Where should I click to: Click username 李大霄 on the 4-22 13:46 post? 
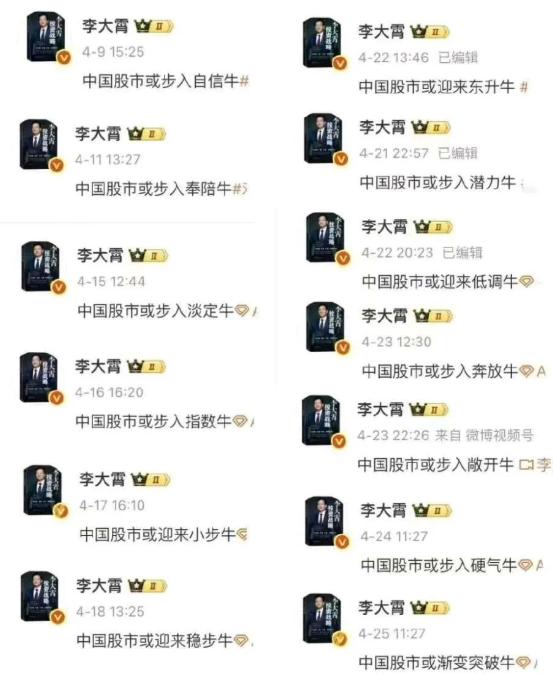click(381, 32)
